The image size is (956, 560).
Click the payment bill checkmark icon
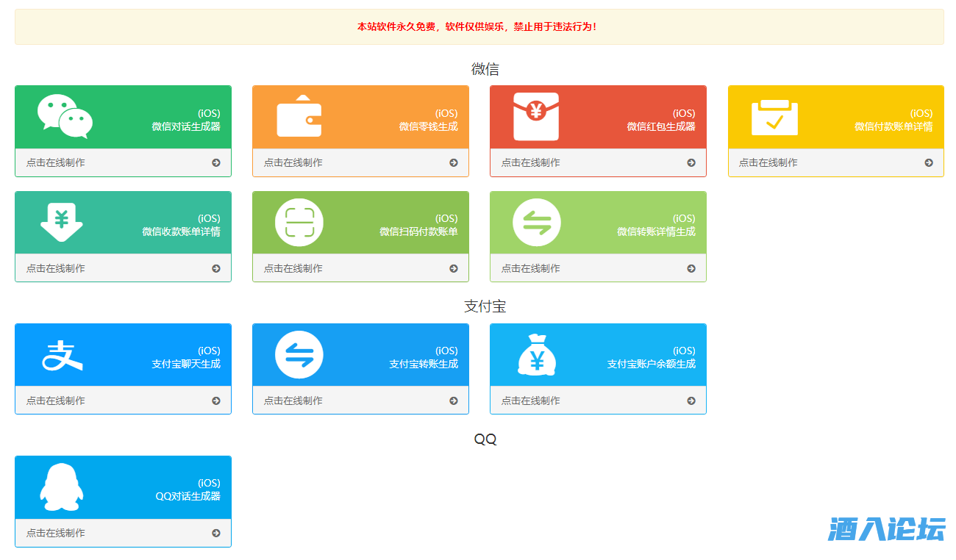click(x=774, y=118)
